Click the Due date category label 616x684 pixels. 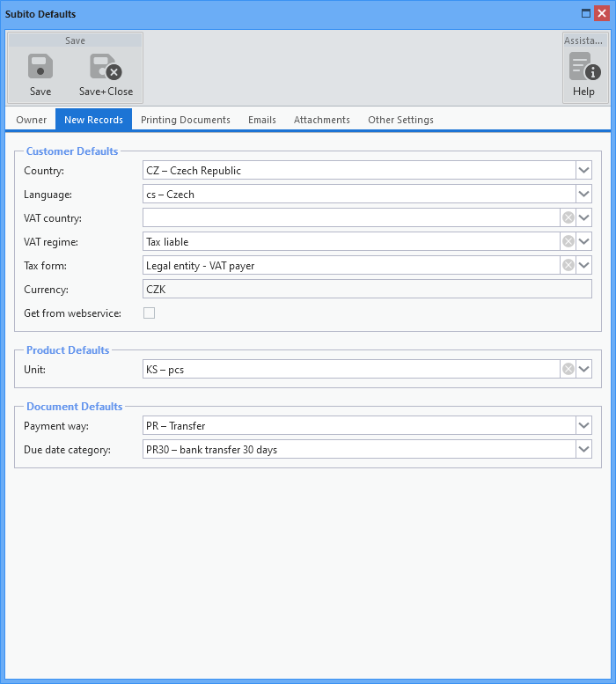click(67, 450)
